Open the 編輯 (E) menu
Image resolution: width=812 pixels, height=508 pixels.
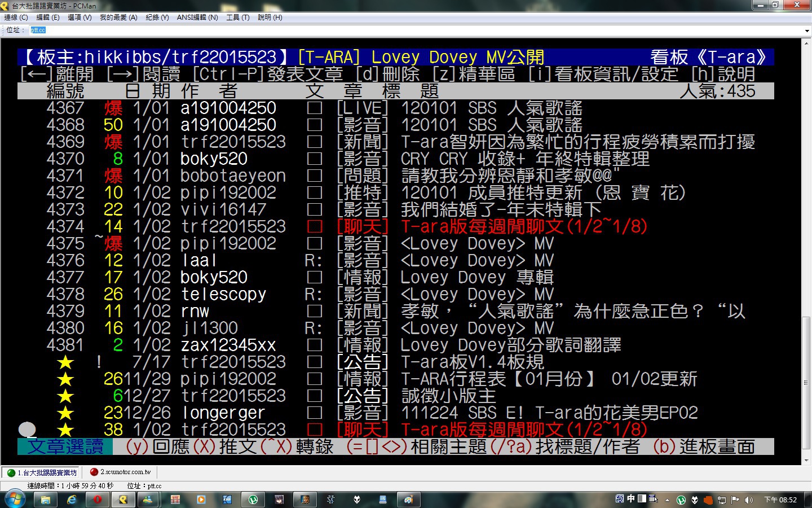[x=48, y=17]
